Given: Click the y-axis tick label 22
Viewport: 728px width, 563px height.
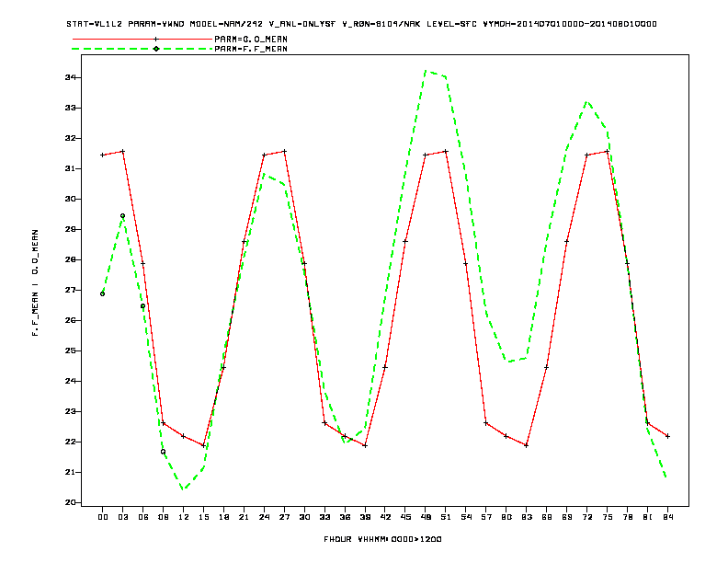Looking at the screenshot, I should point(71,442).
